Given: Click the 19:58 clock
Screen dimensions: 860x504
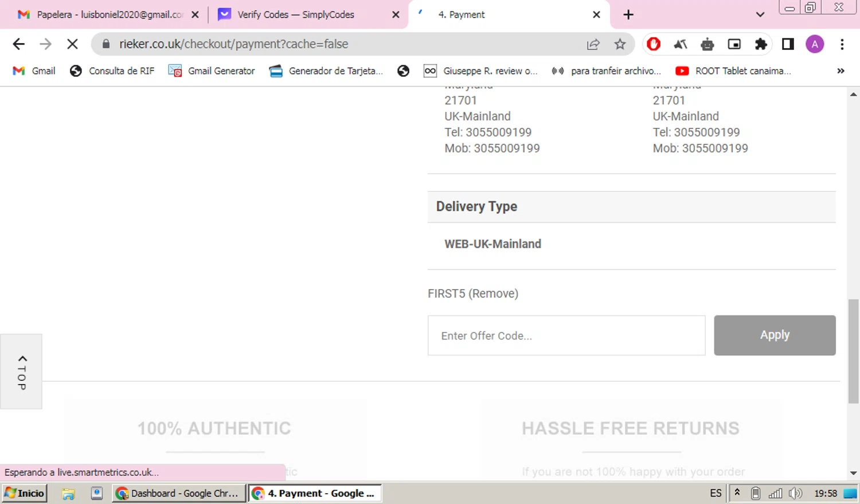Looking at the screenshot, I should pyautogui.click(x=826, y=493).
